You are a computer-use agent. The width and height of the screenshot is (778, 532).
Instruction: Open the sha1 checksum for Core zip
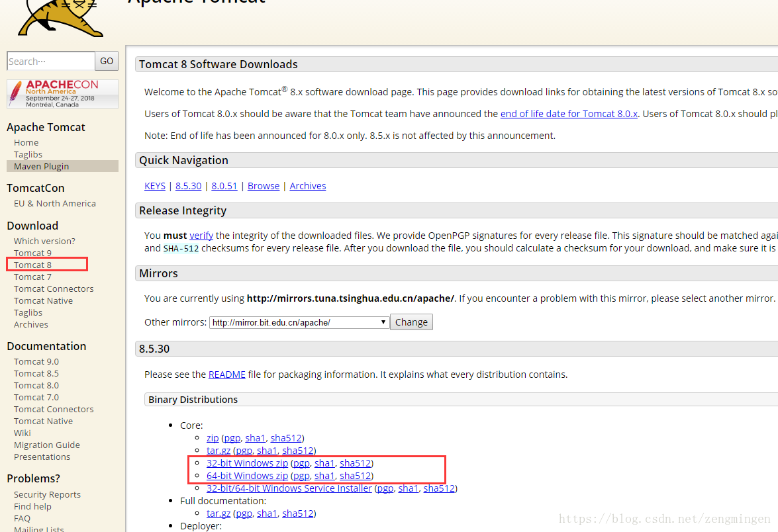click(x=255, y=438)
